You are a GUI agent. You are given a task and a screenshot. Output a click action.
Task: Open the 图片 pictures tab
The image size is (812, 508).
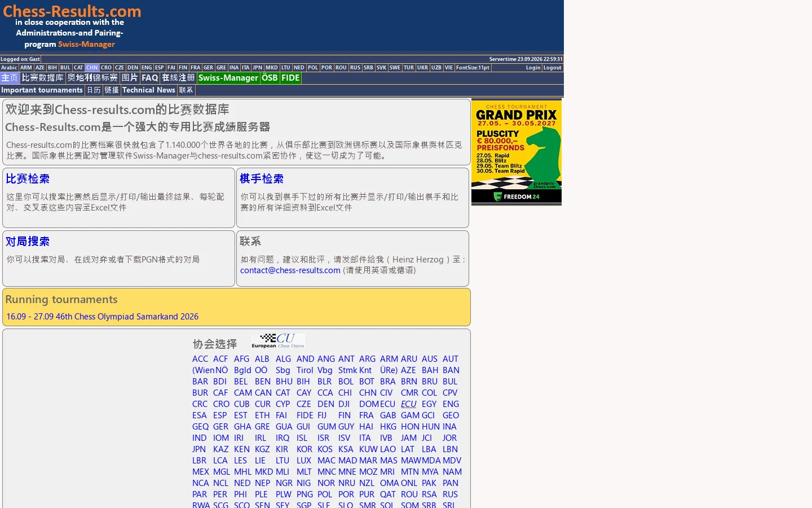click(130, 78)
